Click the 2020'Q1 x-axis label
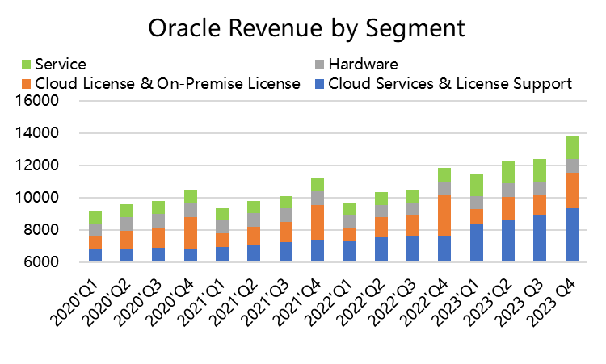The image size is (606, 364). (x=75, y=302)
